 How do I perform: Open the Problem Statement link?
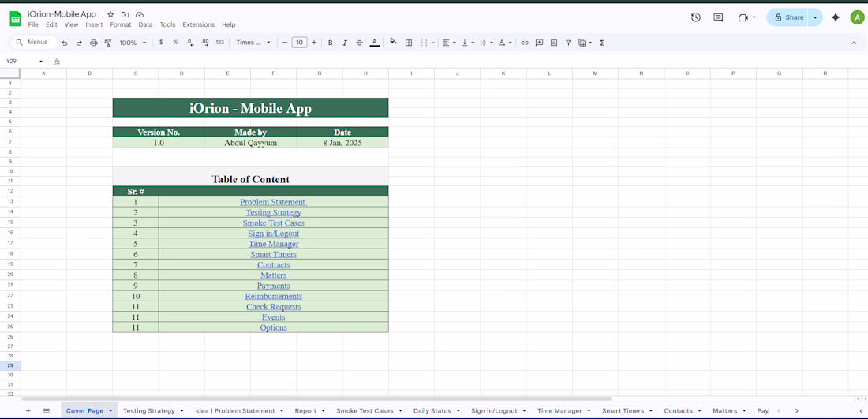tap(273, 202)
